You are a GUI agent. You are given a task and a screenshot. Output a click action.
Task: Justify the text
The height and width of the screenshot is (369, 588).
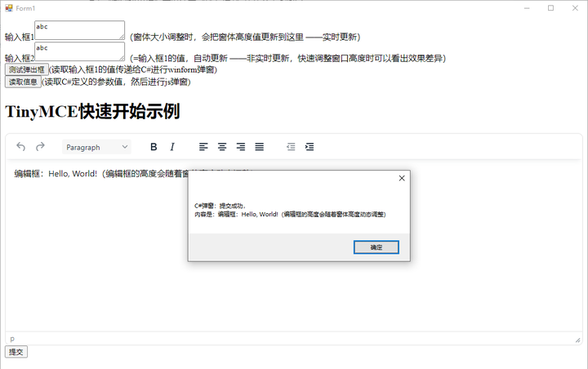pyautogui.click(x=260, y=147)
